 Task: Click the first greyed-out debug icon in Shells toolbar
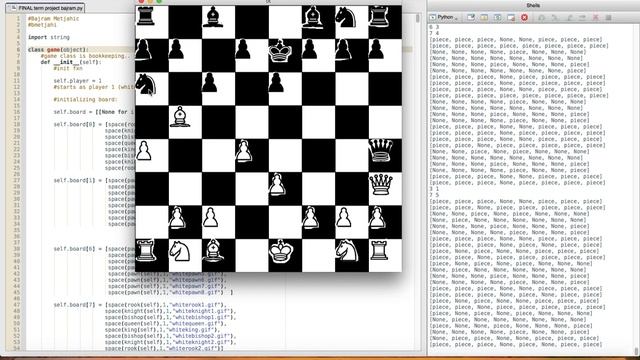542,18
